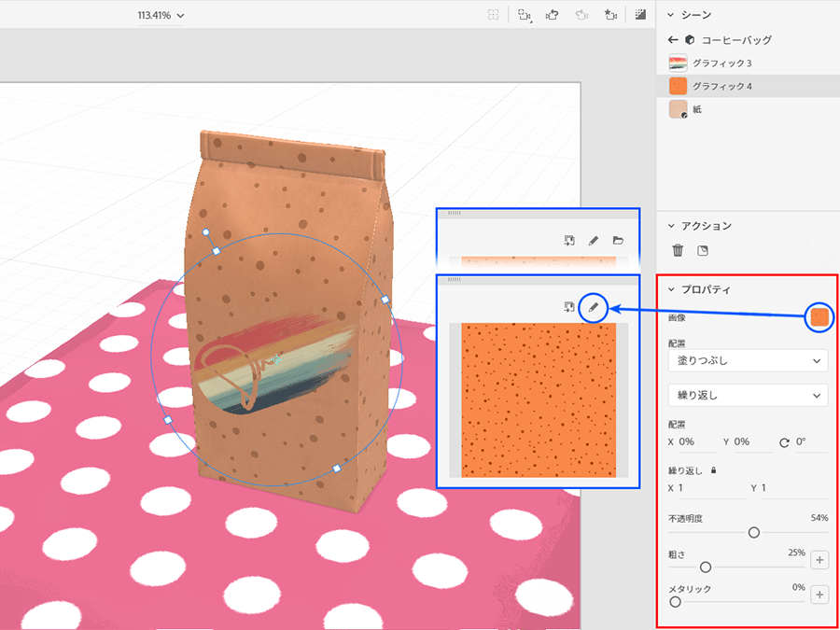Toggle the lock icon beside 繰り返し
The image size is (840, 630).
714,471
